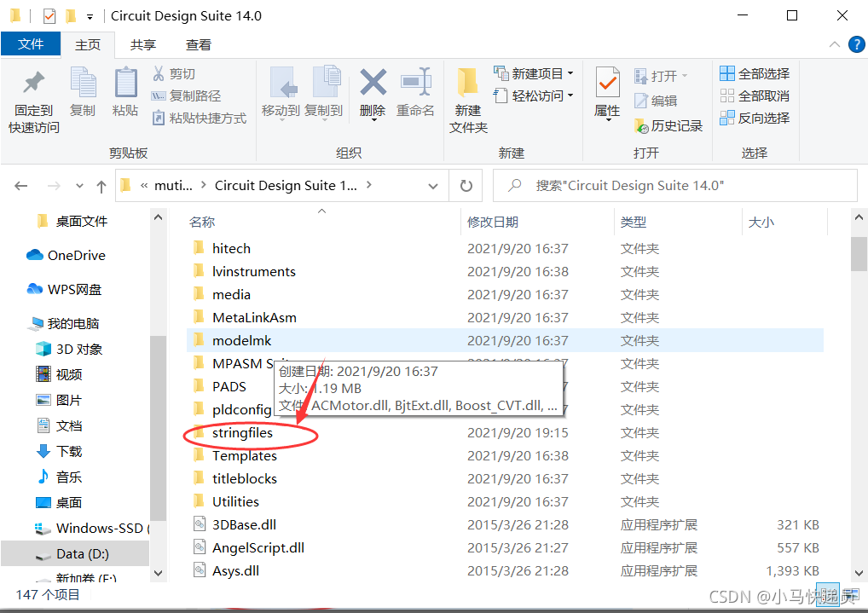This screenshot has height=613, width=868.
Task: Select 3D 对象 in the sidebar
Action: pos(69,350)
